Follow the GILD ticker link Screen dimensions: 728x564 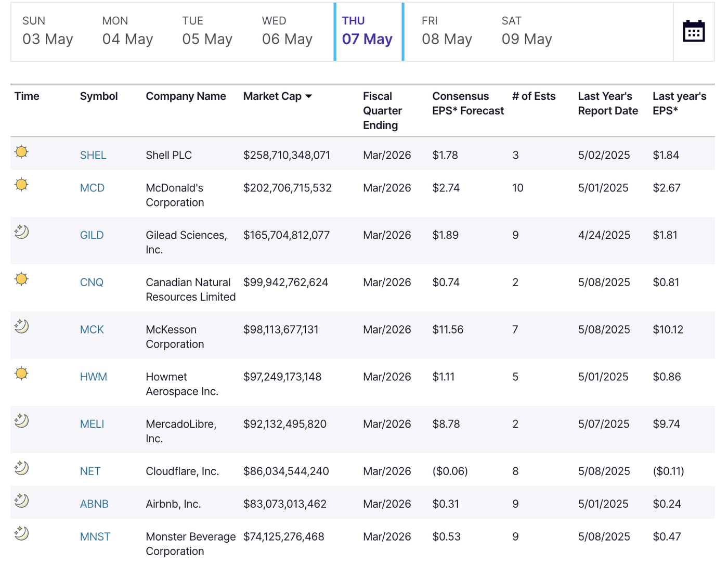(92, 235)
